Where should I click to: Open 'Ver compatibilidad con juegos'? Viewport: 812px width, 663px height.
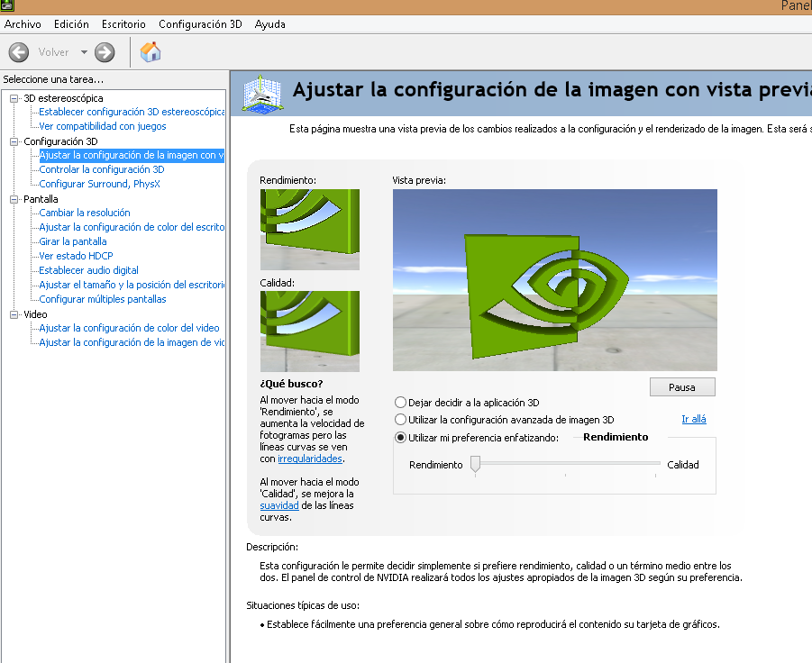pyautogui.click(x=103, y=126)
